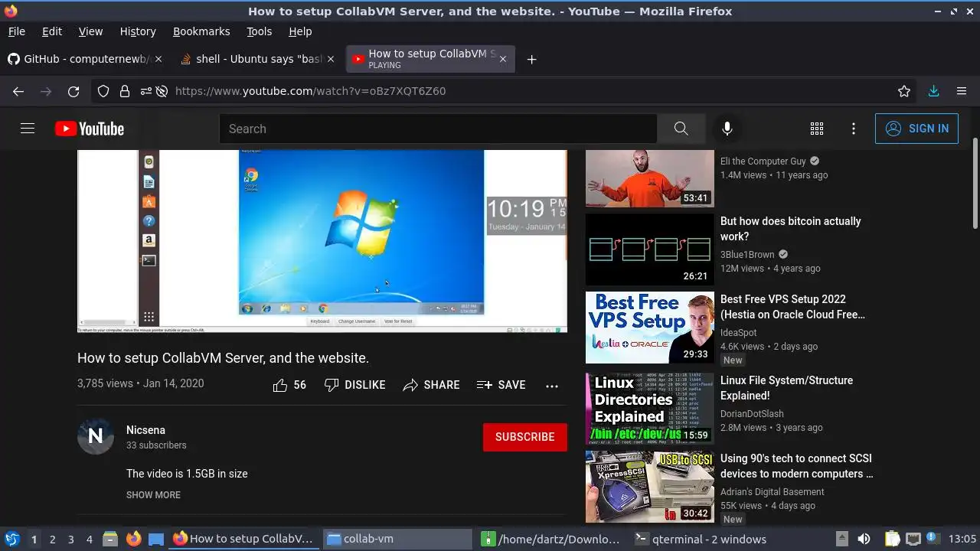The image size is (980, 551).
Task: Open the YouTube guide hamburger menu
Action: 28,129
